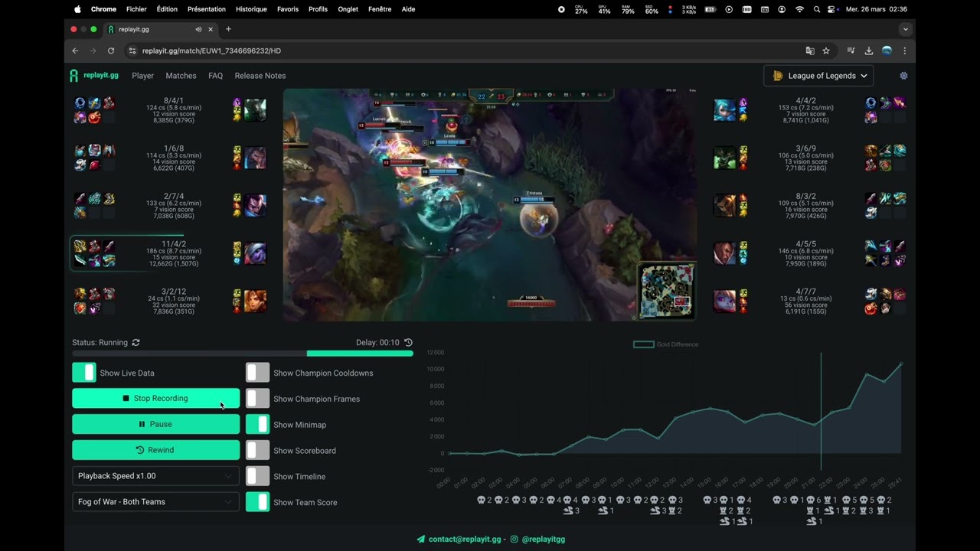Open a new browser tab

click(228, 29)
